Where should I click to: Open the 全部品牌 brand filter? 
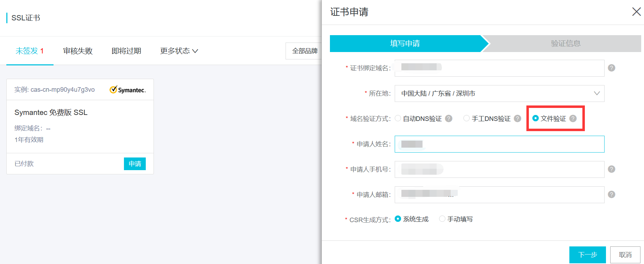[304, 51]
